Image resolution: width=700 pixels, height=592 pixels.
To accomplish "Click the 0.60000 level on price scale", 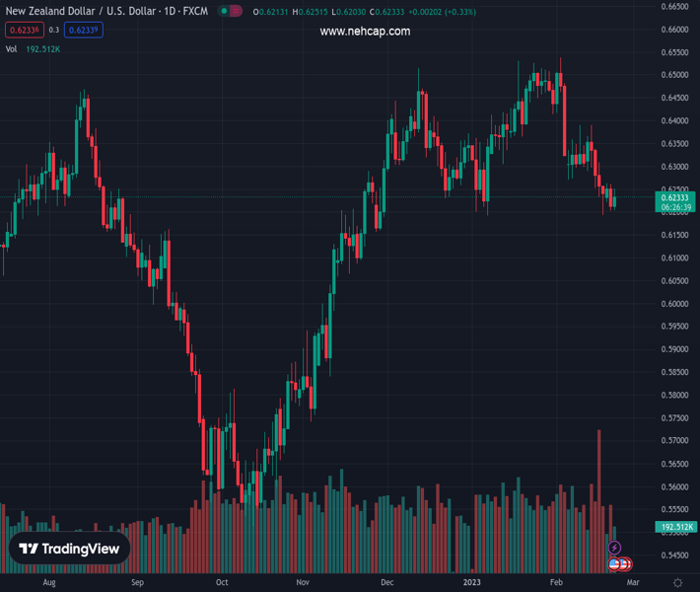I will click(x=674, y=303).
